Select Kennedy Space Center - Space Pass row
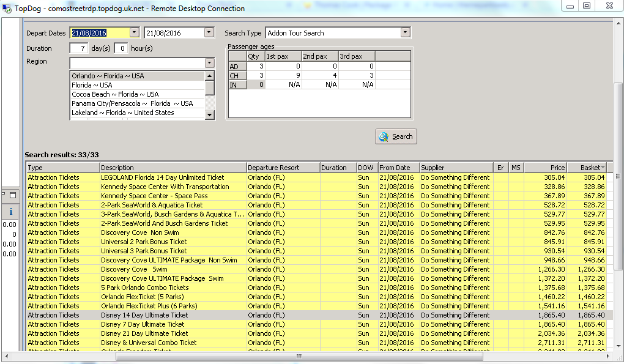This screenshot has width=624, height=364. coord(154,196)
